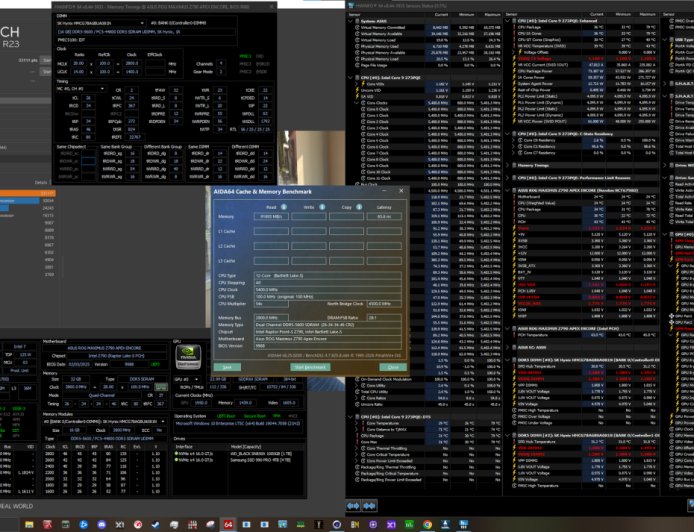Image resolution: width=694 pixels, height=532 pixels.
Task: Collapse the ASUS ROG Maximus Z790 sensor group
Action: 507,190
